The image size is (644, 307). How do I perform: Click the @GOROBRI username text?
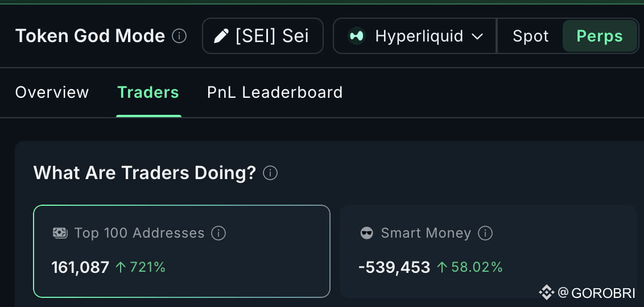pos(597,293)
